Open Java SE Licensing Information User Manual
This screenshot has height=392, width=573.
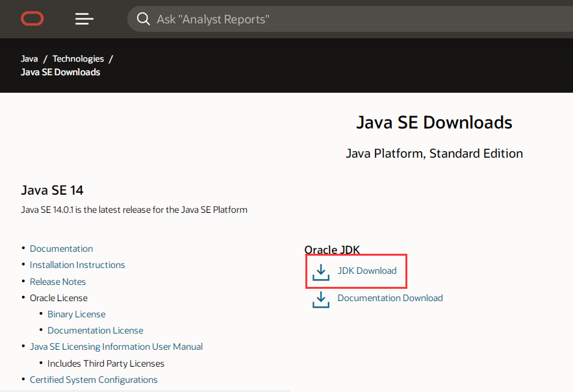coord(116,347)
